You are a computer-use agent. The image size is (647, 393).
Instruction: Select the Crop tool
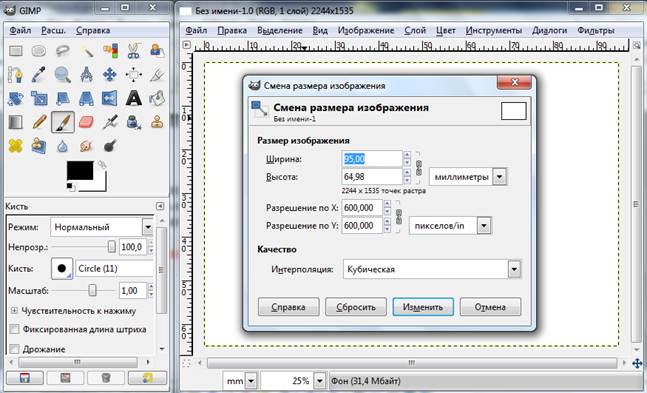[x=157, y=75]
